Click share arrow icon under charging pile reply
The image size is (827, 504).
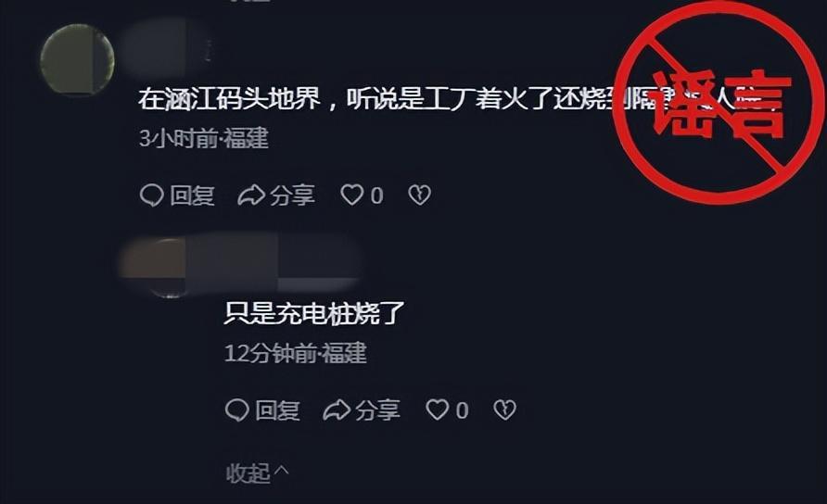tap(337, 409)
